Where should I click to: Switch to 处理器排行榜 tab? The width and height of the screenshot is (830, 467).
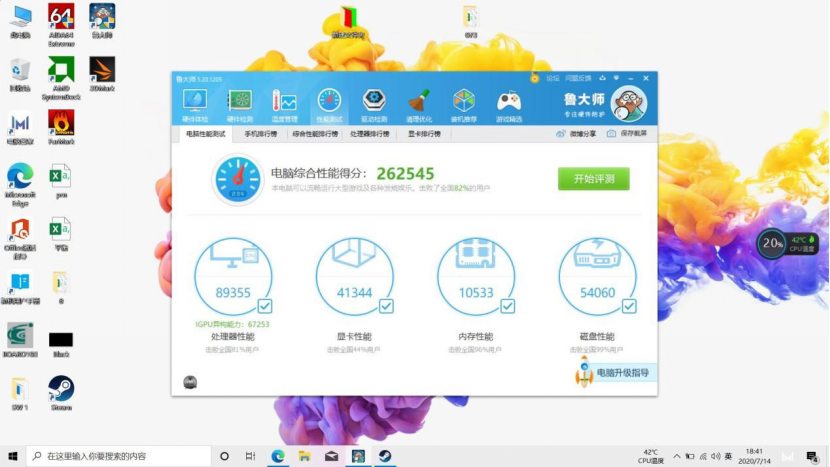coord(369,133)
